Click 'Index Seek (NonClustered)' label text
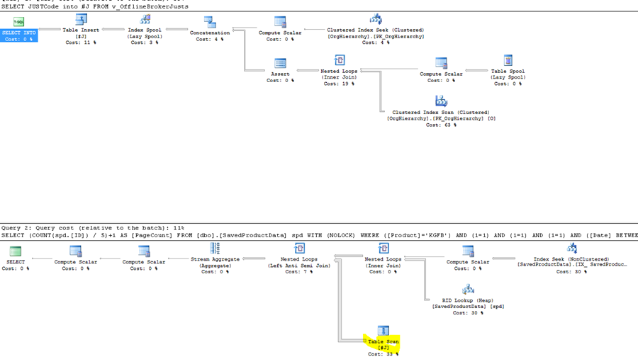The height and width of the screenshot is (364, 638). point(571,259)
